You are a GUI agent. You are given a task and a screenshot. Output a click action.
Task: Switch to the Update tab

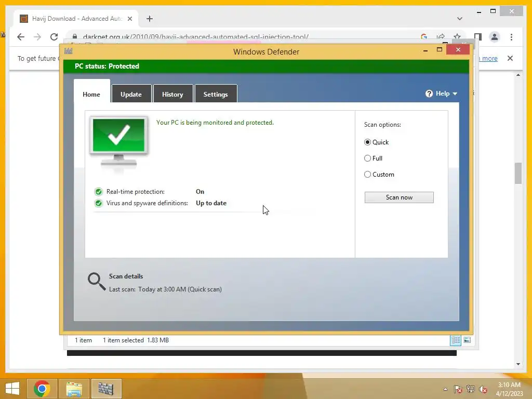click(131, 94)
